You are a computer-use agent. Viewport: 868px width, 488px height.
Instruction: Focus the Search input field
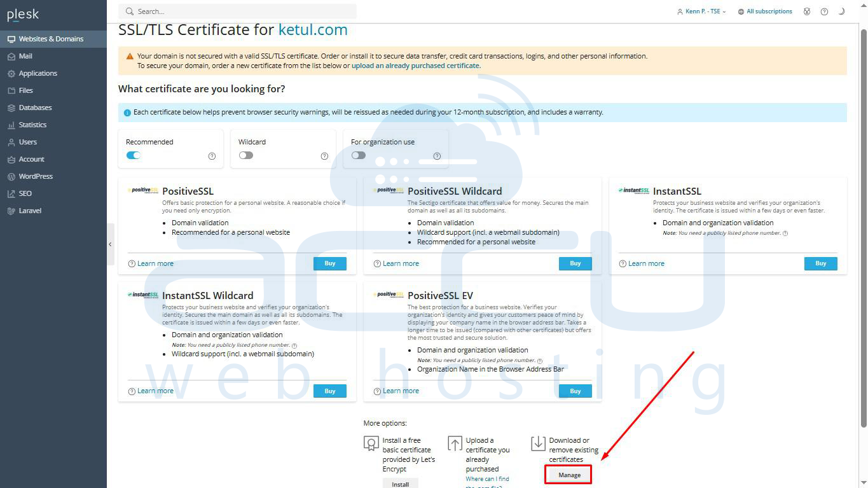[238, 11]
